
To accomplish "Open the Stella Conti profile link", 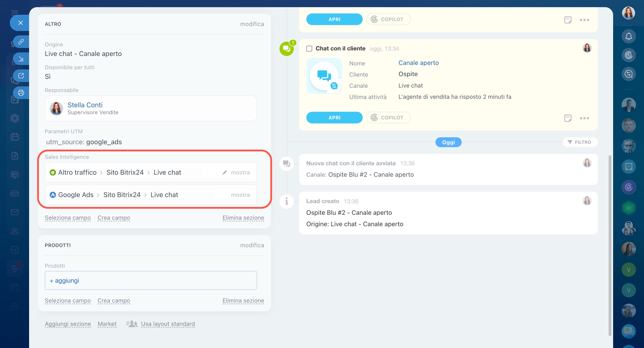I will (x=85, y=105).
